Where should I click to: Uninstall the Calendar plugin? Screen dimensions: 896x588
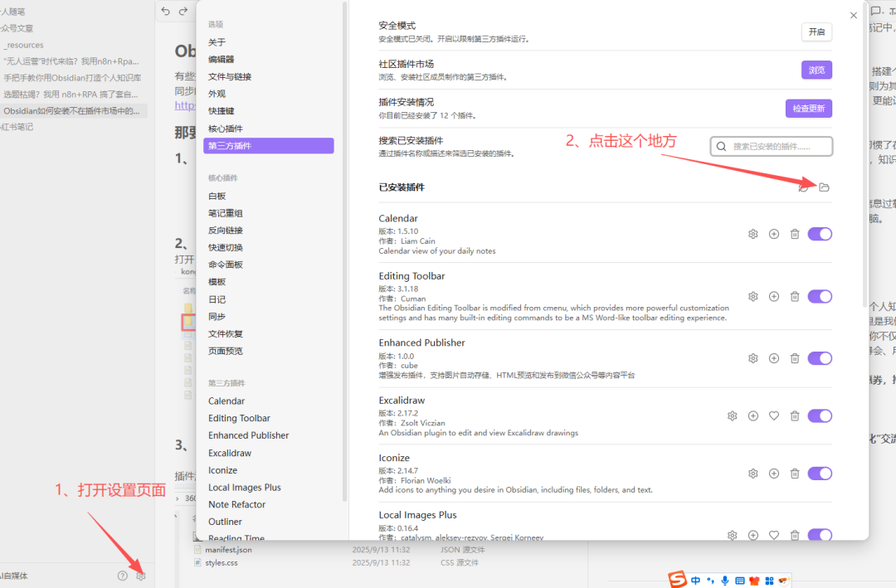click(794, 234)
